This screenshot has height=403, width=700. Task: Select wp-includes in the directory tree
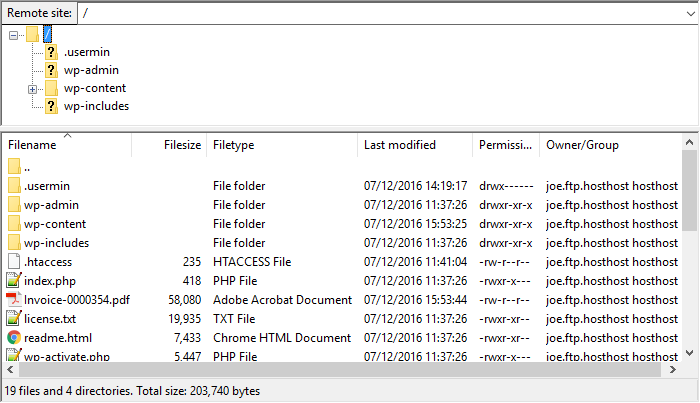pos(96,106)
